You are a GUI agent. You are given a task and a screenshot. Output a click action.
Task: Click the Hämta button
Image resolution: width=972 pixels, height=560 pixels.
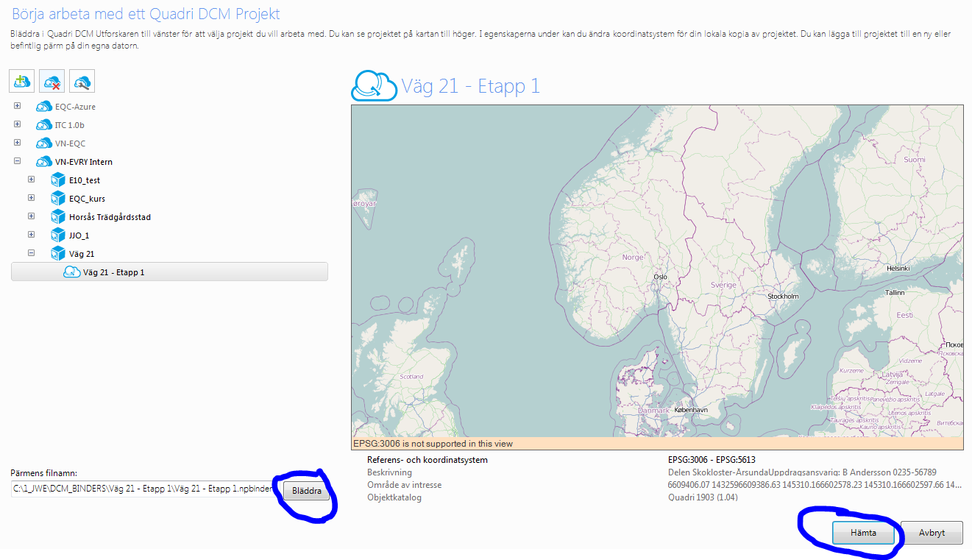[864, 533]
